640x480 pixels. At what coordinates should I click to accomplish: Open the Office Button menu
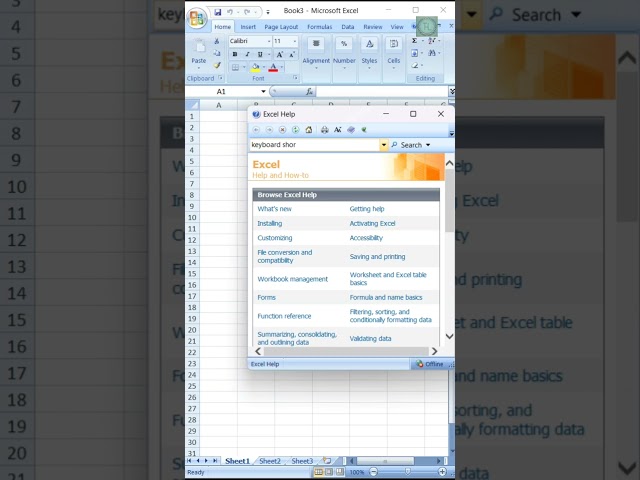(197, 19)
